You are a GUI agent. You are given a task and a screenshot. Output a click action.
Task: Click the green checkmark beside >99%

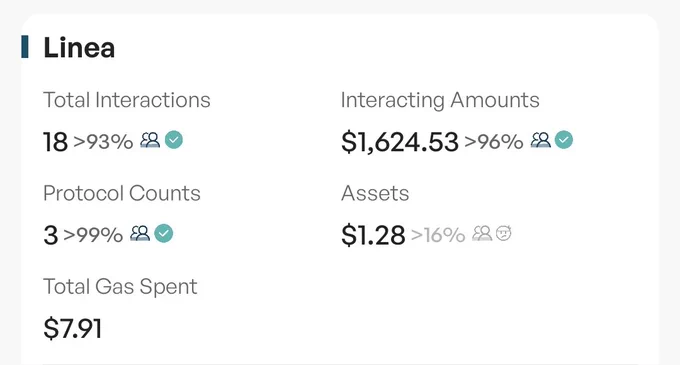coord(164,234)
